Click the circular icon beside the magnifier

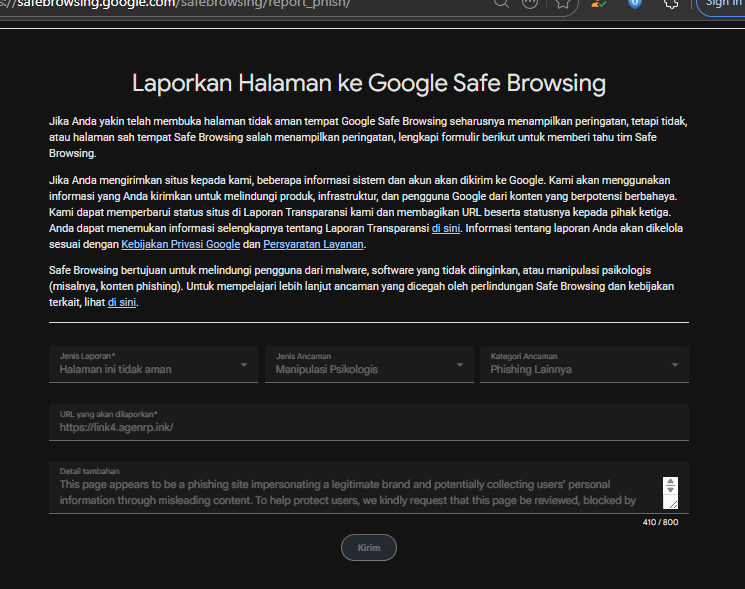pyautogui.click(x=530, y=3)
